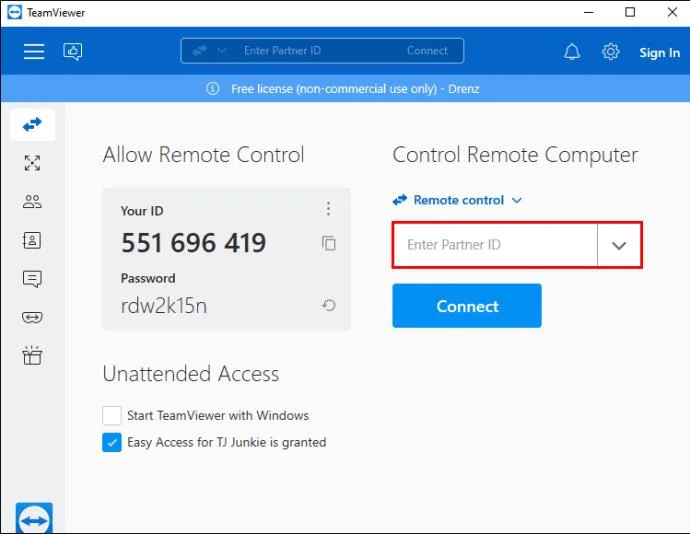The height and width of the screenshot is (534, 690).
Task: Open Augmented Reality sidebar goggles icon
Action: [x=32, y=317]
